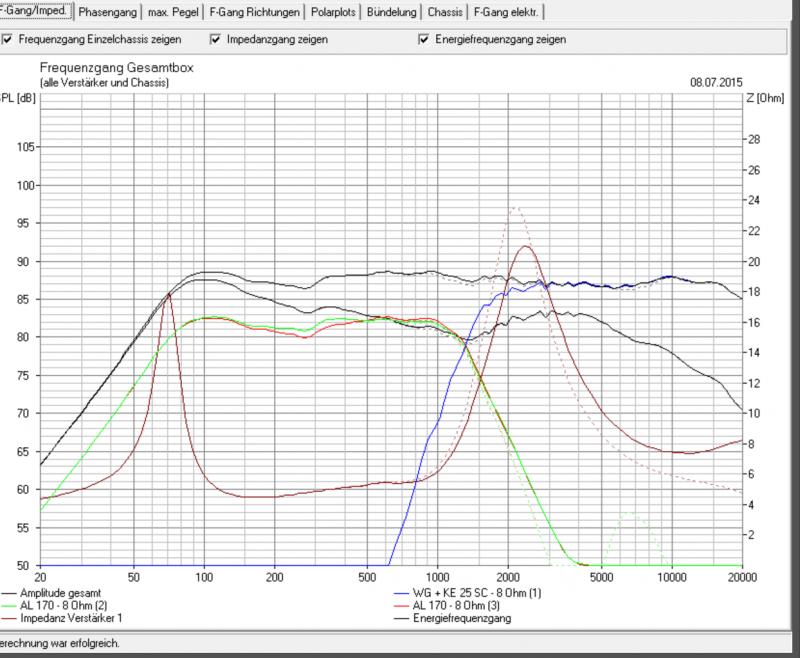Image resolution: width=800 pixels, height=658 pixels.
Task: Toggle the Impedanzgang zeigen checkbox
Action: click(215, 41)
